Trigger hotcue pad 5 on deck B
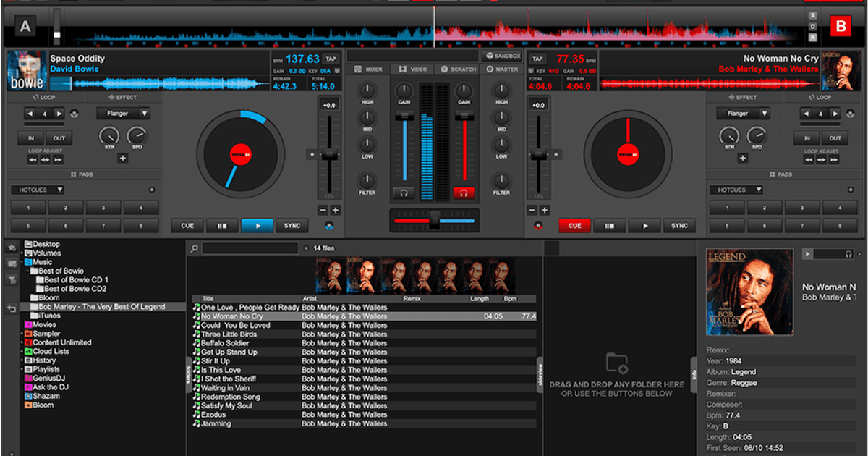 pyautogui.click(x=727, y=225)
